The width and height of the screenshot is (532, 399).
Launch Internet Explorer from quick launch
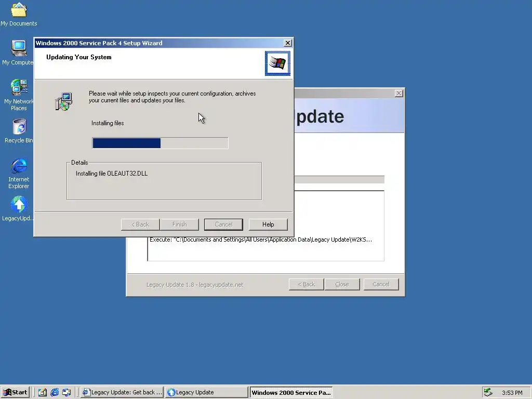(x=55, y=392)
